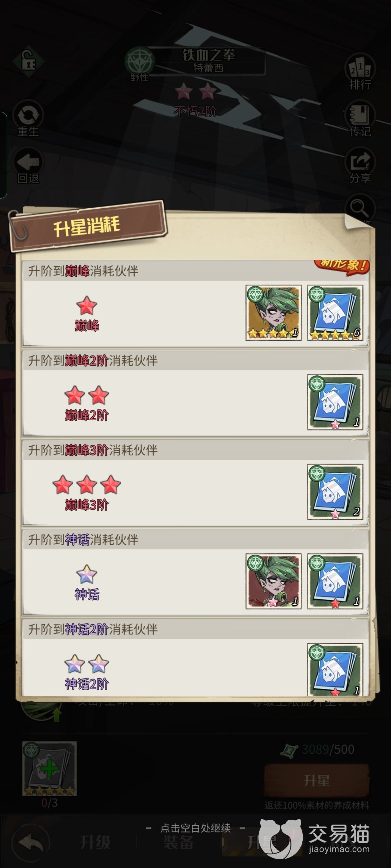Select the green-haired hero in 巅峰 row
Viewport: 391px width, 868px height.
point(274,312)
